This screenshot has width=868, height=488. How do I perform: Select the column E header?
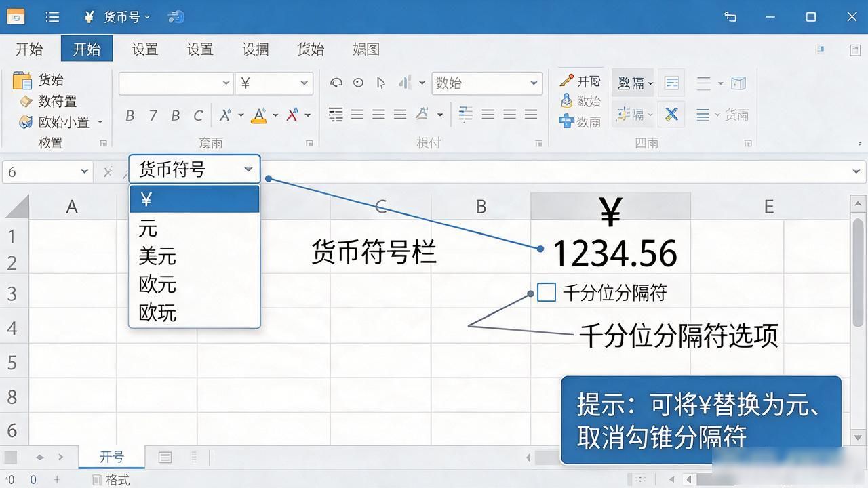769,206
